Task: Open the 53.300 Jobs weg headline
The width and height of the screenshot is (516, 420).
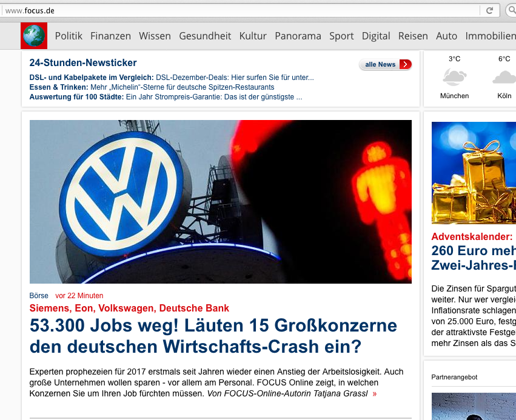Action: [x=213, y=336]
